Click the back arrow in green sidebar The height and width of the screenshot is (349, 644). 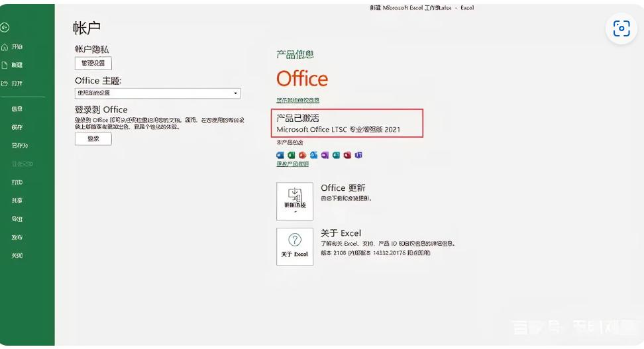(5, 28)
